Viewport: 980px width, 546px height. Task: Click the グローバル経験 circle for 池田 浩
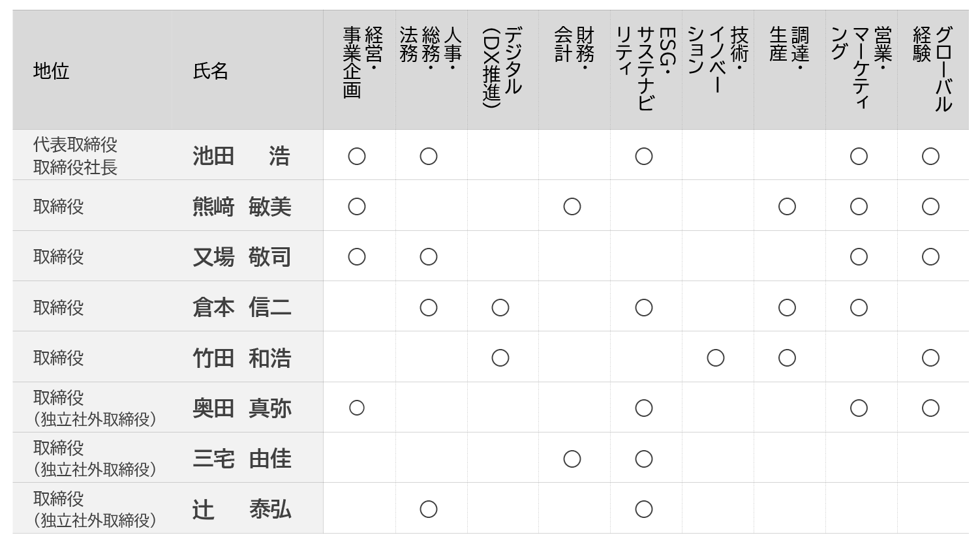coord(930,157)
